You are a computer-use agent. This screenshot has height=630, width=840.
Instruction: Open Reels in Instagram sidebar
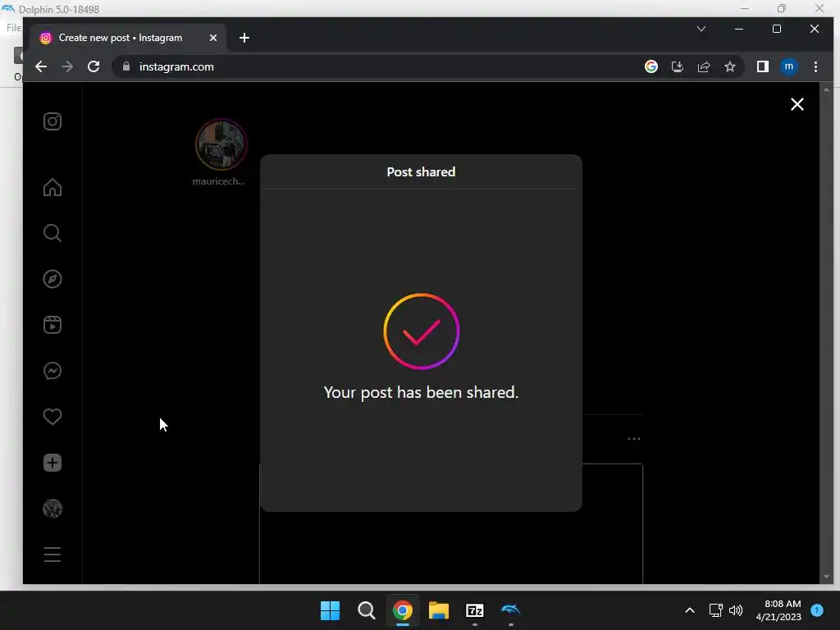point(52,325)
